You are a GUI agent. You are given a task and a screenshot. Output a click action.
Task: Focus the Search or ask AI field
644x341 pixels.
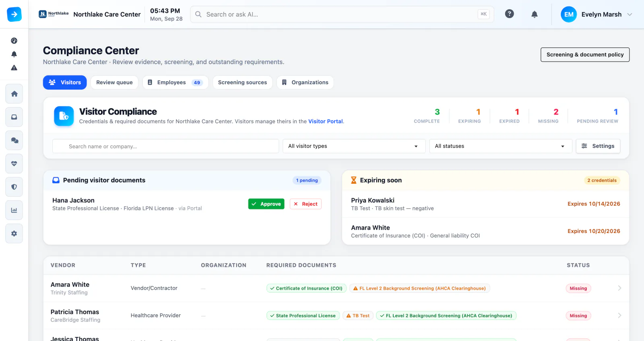(x=342, y=15)
